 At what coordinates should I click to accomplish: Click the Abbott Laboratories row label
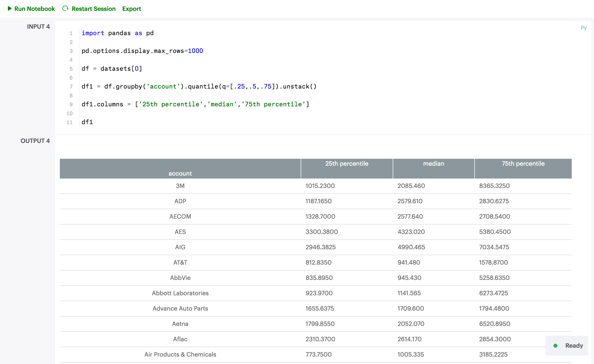click(x=180, y=293)
